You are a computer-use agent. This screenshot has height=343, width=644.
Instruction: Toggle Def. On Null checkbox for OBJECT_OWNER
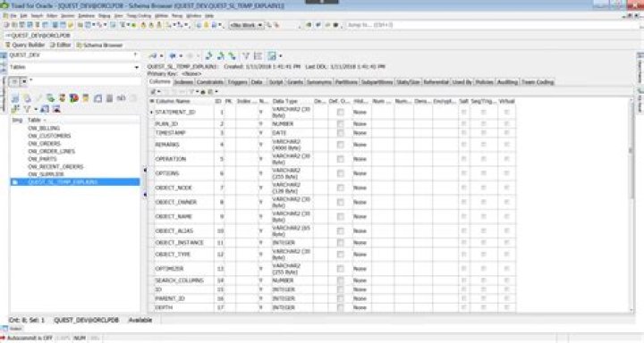point(340,202)
